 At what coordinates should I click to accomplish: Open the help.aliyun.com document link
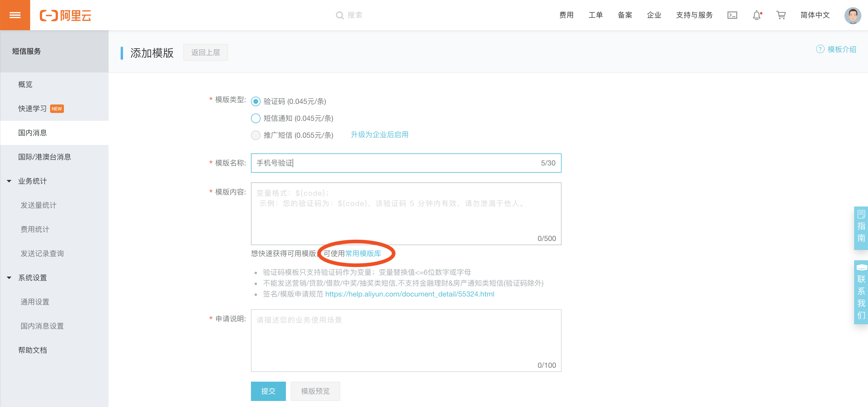click(x=409, y=294)
